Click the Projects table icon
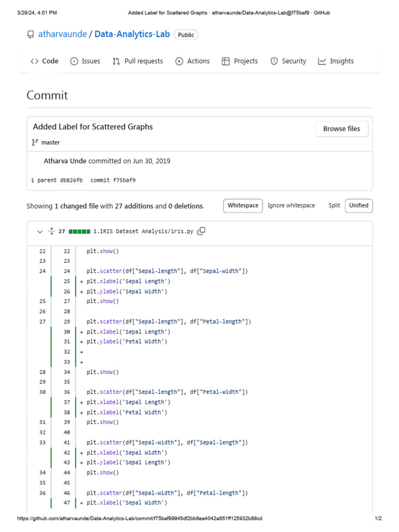The image size is (399, 532). [225, 61]
